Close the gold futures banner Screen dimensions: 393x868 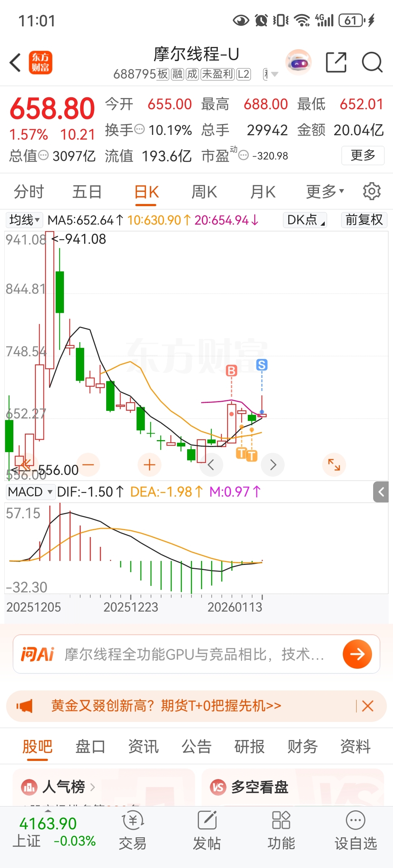coord(368,706)
